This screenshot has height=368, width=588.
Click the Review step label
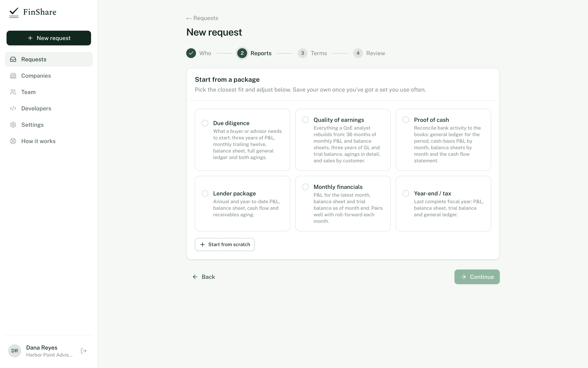(376, 53)
